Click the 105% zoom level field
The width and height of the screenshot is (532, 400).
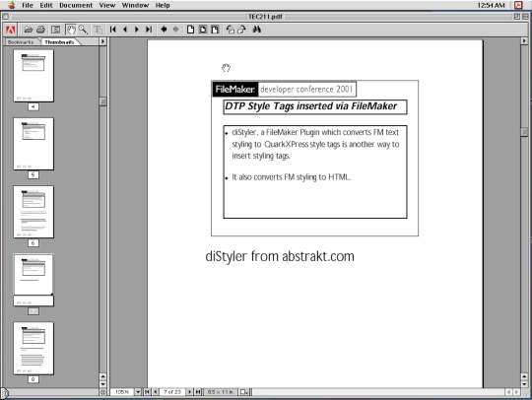(122, 392)
